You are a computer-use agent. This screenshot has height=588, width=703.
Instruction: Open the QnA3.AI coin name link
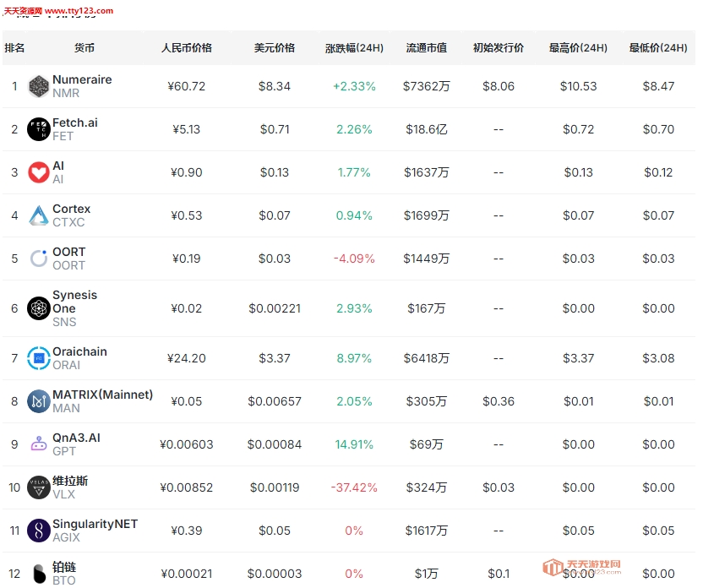point(76,438)
